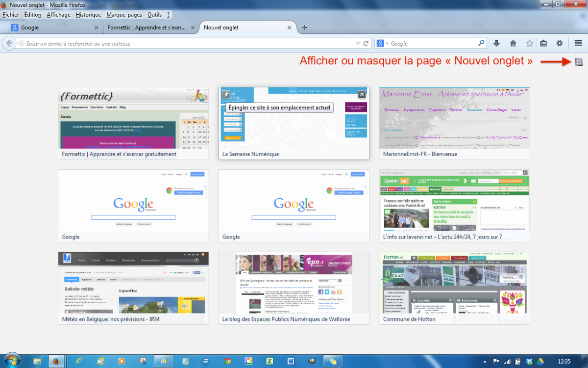Image resolution: width=588 pixels, height=368 pixels.
Task: Open the Affichage menu
Action: 59,15
